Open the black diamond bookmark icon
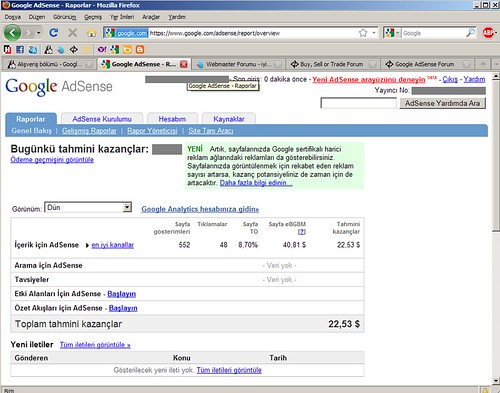Image resolution: width=500 pixels, height=393 pixels. coord(74,50)
